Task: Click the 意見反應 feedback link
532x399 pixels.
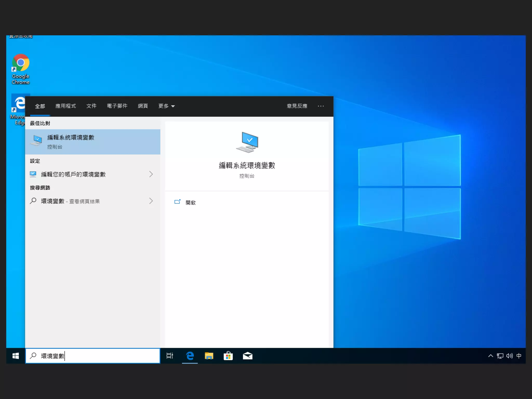Action: tap(297, 106)
